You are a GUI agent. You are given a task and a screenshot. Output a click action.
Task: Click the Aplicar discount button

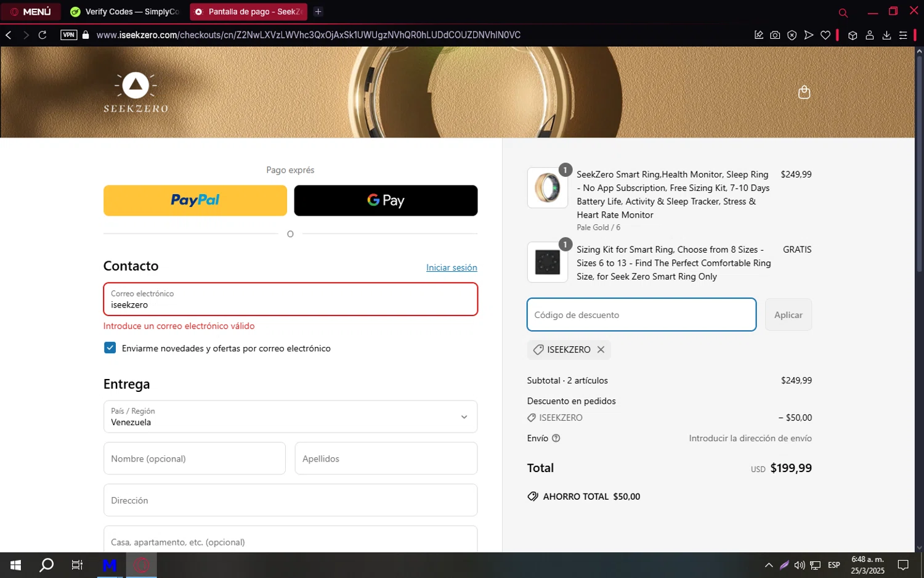coord(788,315)
